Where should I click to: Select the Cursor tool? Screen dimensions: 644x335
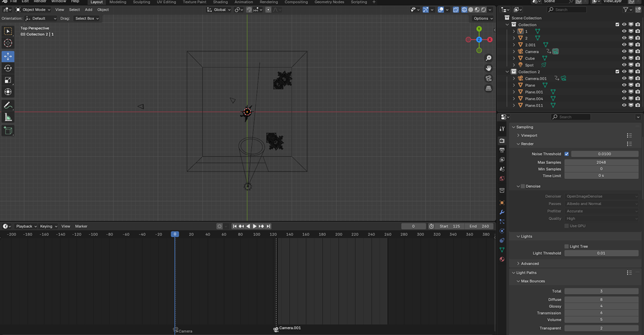tap(8, 43)
